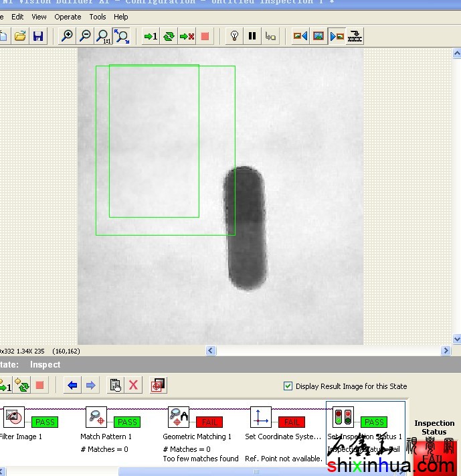Open a file with the folder icon
461x476 pixels.
[x=20, y=36]
